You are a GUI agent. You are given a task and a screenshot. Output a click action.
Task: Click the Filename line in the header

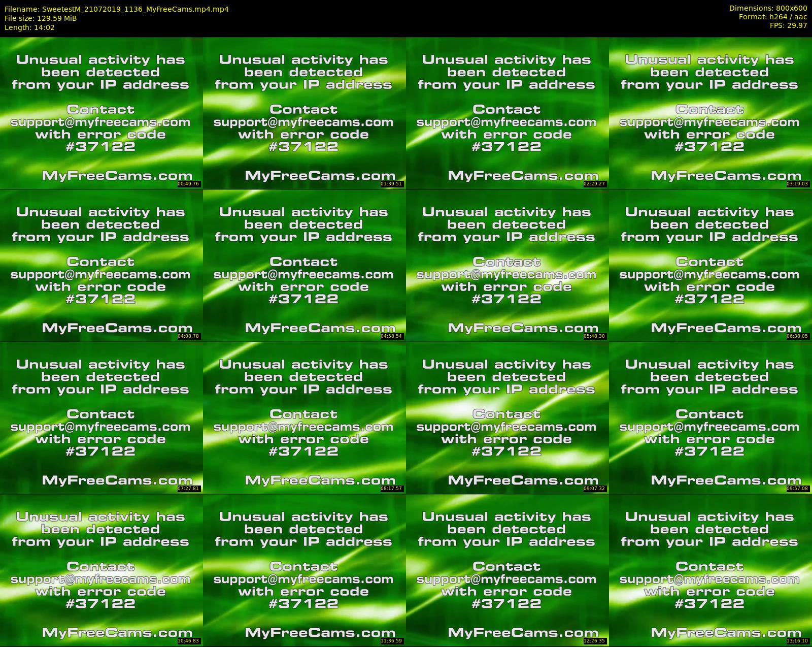click(117, 9)
